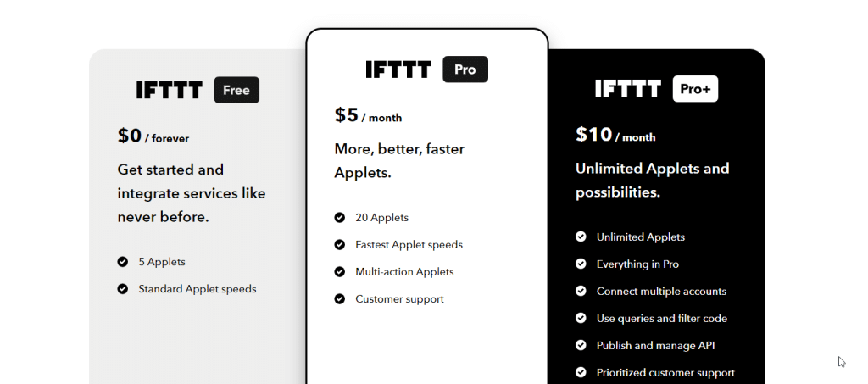868x384 pixels.
Task: Click the white checkmark beside Unlimited Applets
Action: (581, 237)
